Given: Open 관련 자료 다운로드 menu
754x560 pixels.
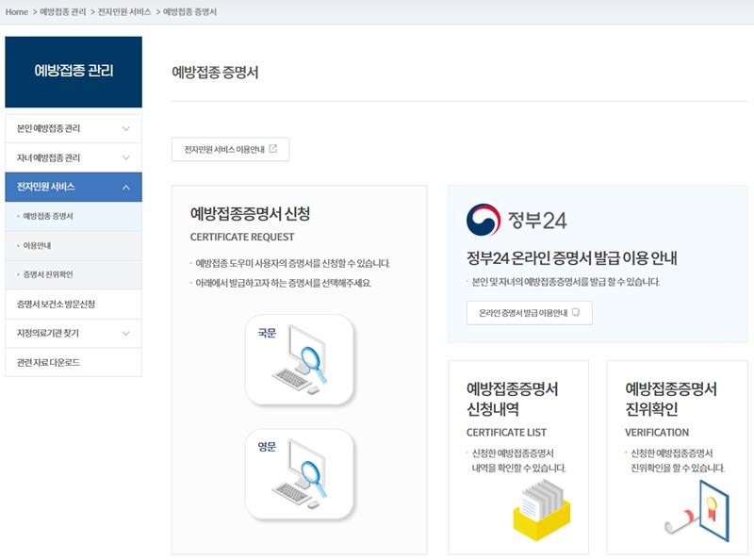Looking at the screenshot, I should pos(74,362).
